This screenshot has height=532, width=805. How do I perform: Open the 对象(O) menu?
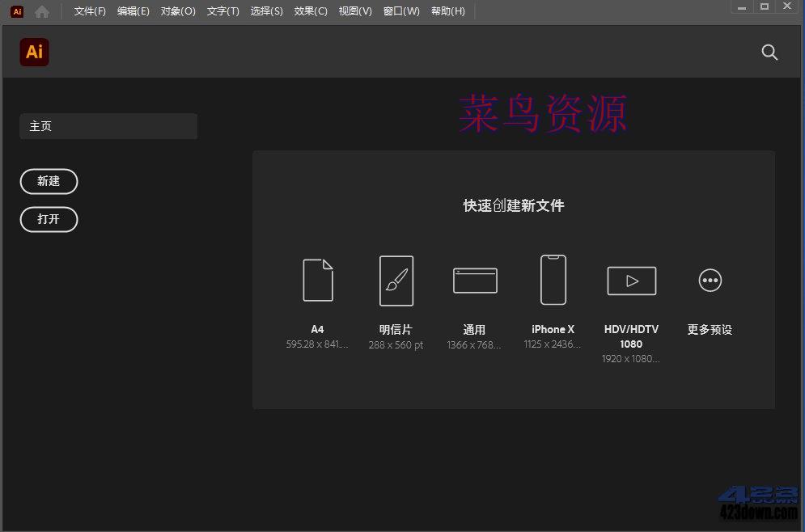pyautogui.click(x=178, y=11)
